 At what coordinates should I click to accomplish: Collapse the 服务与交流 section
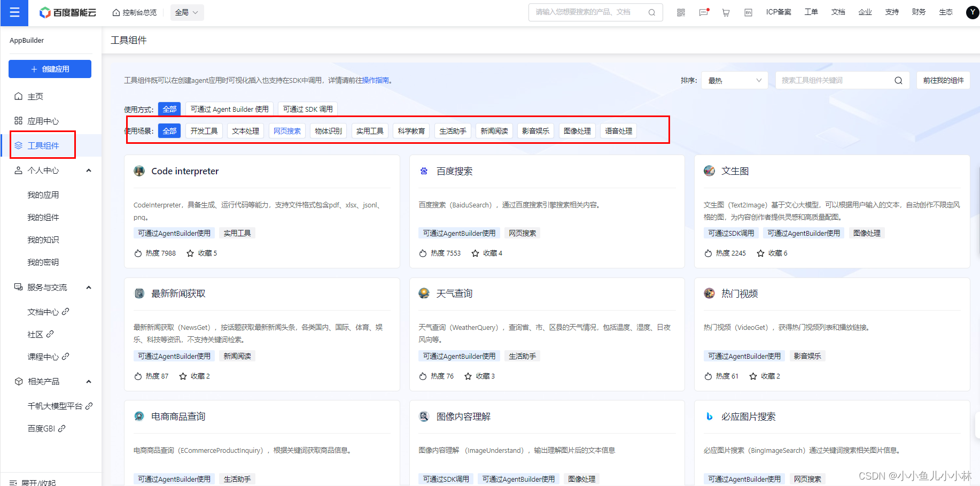pos(89,288)
